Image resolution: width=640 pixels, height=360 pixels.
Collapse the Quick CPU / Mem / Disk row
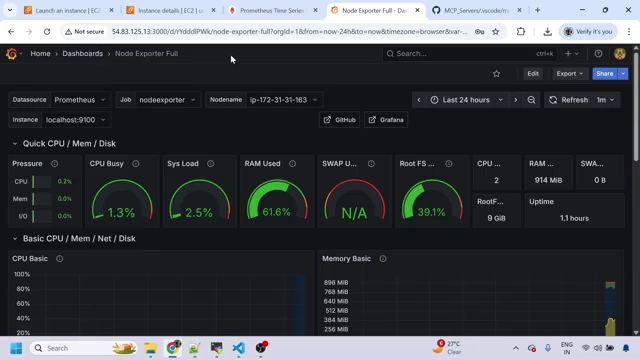(x=15, y=144)
